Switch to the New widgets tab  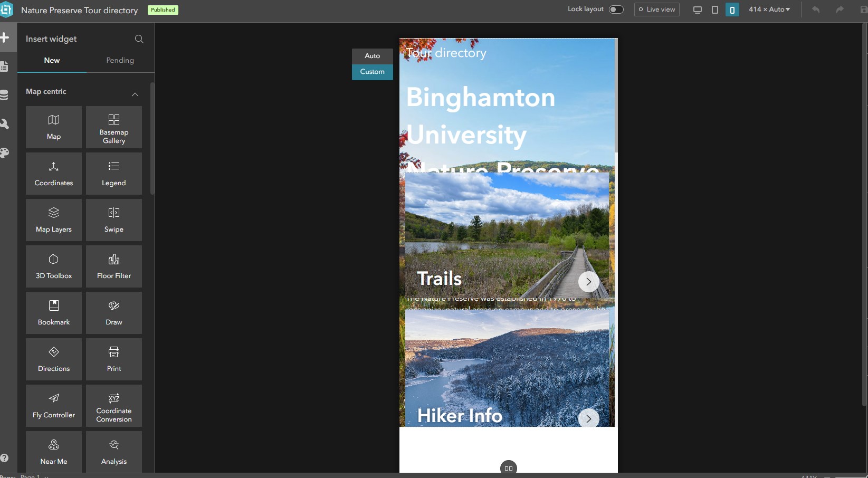tap(52, 60)
